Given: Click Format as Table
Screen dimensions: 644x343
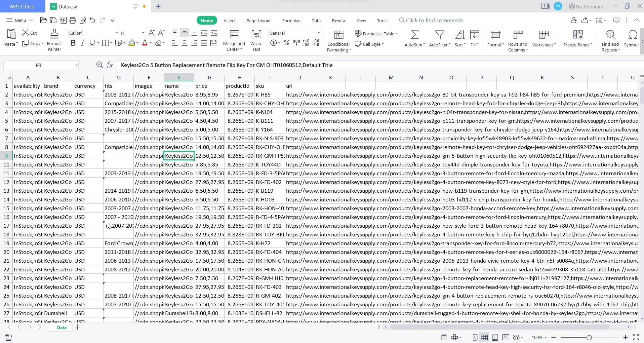Looking at the screenshot, I should pos(376,34).
